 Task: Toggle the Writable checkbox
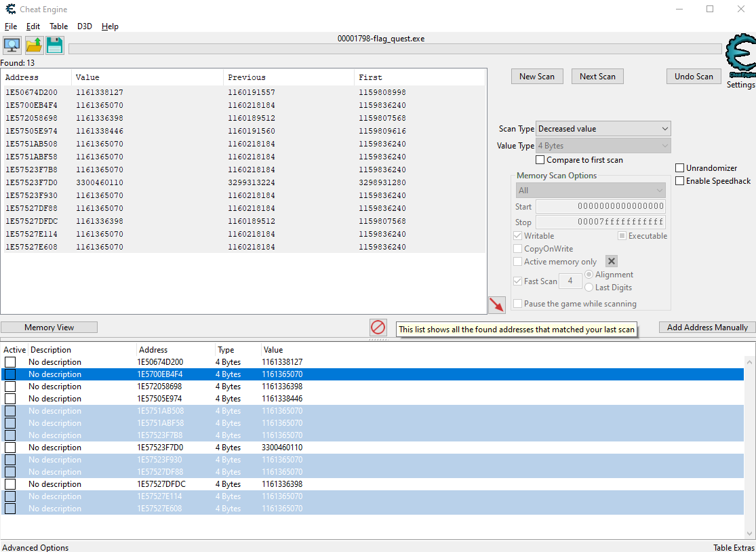518,236
